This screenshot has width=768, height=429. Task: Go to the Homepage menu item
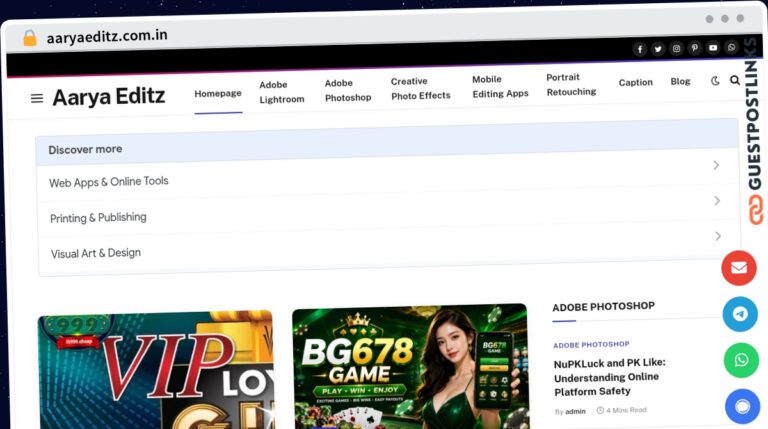(218, 93)
